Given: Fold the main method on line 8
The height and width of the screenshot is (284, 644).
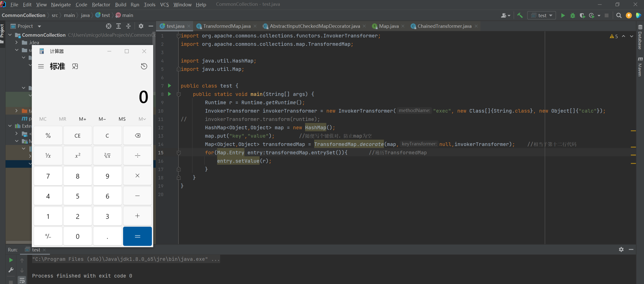Looking at the screenshot, I should [178, 94].
